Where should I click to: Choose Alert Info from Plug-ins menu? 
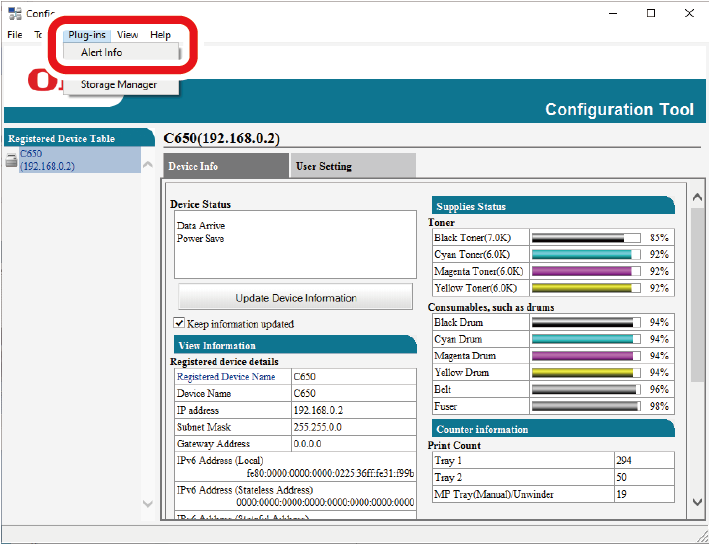(101, 52)
